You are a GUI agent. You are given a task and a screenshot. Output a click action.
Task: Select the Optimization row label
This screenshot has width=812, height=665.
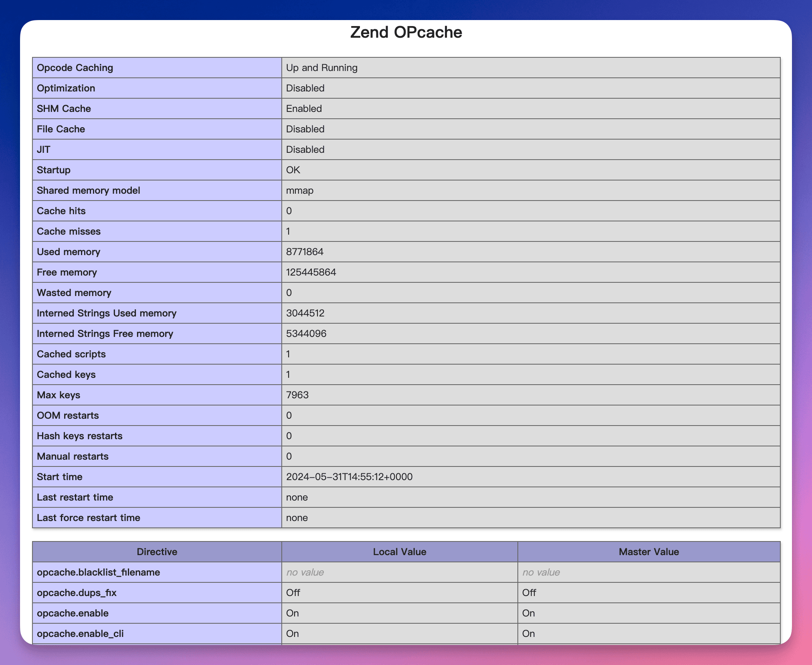66,88
